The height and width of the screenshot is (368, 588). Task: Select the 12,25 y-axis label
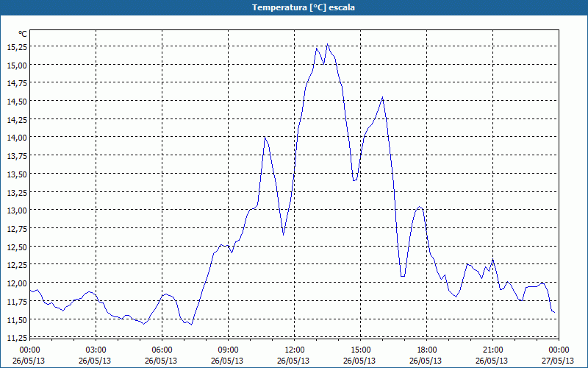pyautogui.click(x=17, y=265)
